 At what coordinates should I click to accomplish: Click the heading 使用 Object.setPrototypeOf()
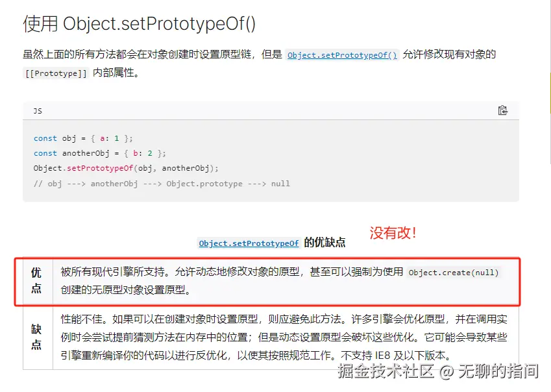click(x=140, y=24)
